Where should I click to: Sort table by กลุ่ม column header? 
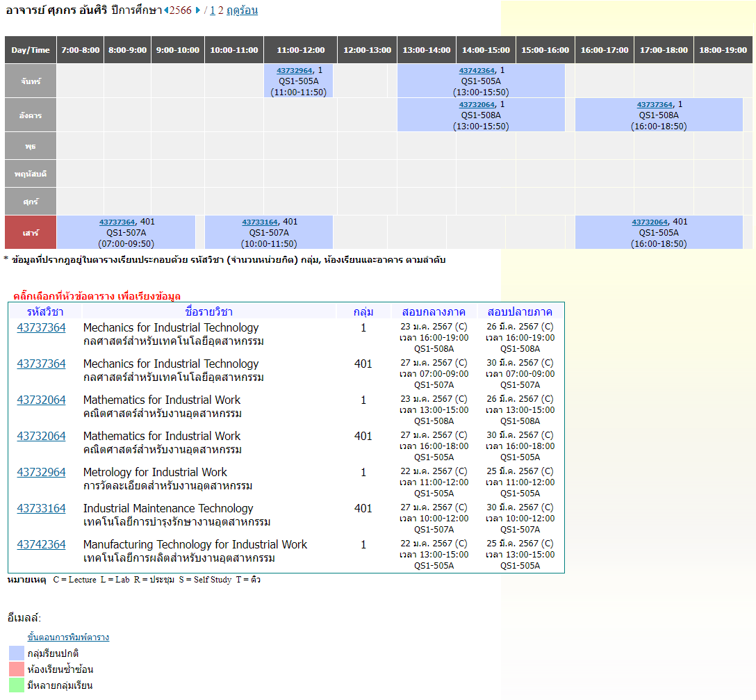[x=363, y=311]
